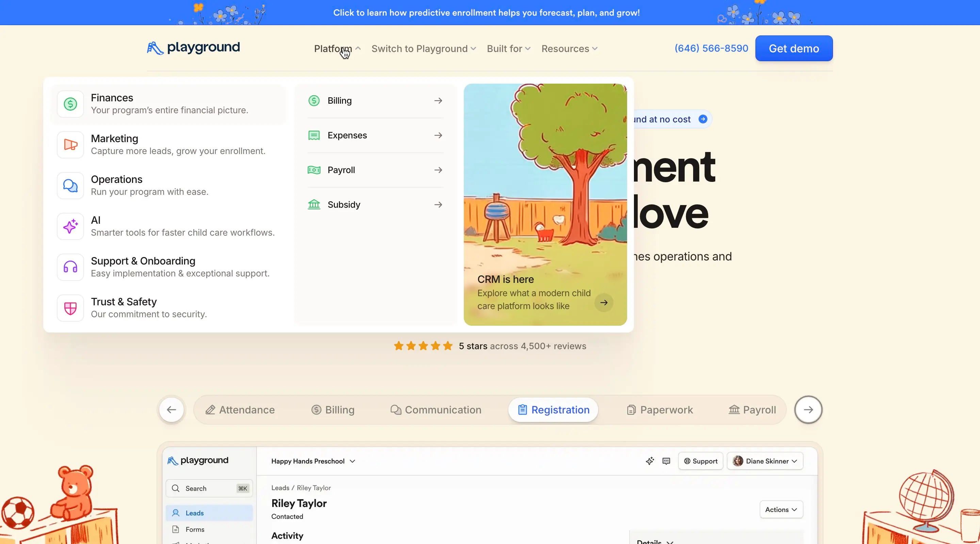Image resolution: width=980 pixels, height=544 pixels.
Task: Go to next feature tabs with right arrow
Action: coord(808,410)
